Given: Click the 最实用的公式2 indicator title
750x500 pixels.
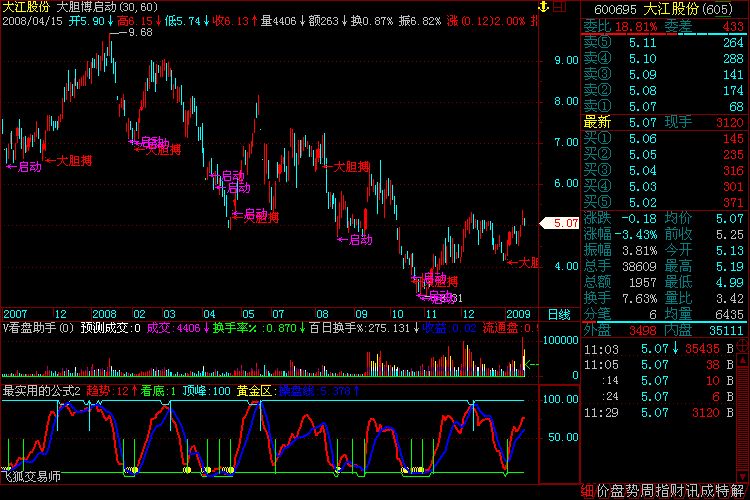Looking at the screenshot, I should 42,391.
